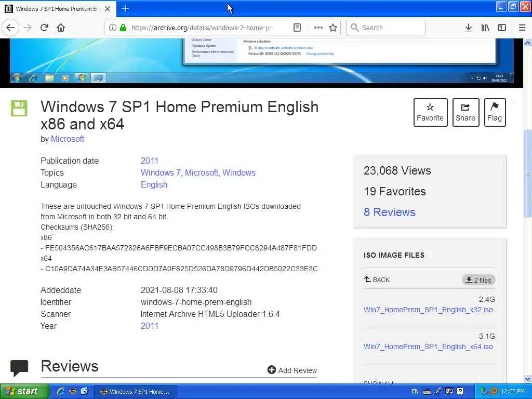Reload the current page

pos(44,28)
